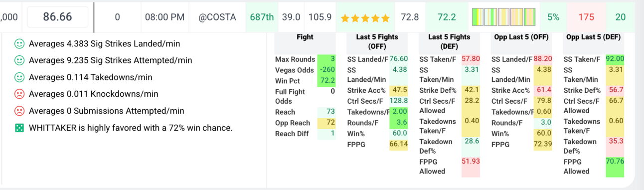Click the colored striped bar chart cell
644x190 pixels.
503,17
